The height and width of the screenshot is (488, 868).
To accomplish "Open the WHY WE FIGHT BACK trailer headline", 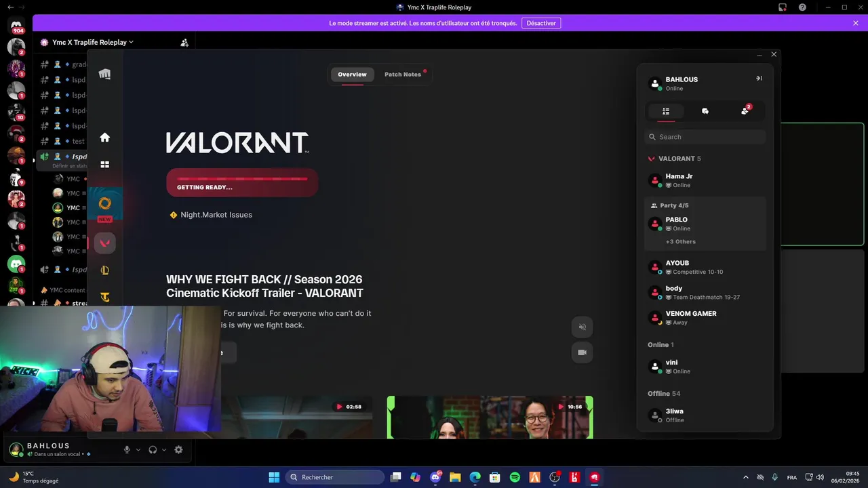I will [264, 286].
